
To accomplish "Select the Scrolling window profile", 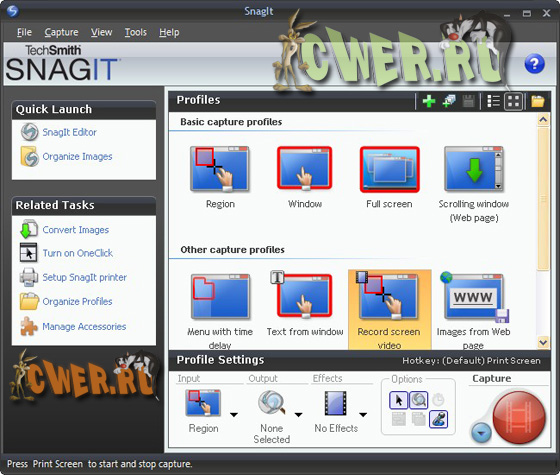I will click(x=474, y=184).
